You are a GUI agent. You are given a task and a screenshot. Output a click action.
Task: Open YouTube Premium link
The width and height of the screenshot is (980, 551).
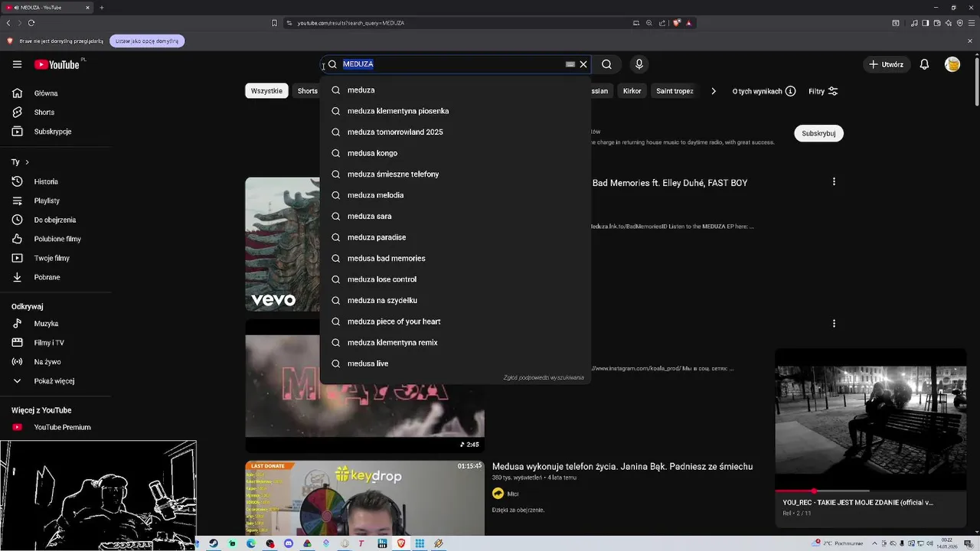tap(55, 427)
